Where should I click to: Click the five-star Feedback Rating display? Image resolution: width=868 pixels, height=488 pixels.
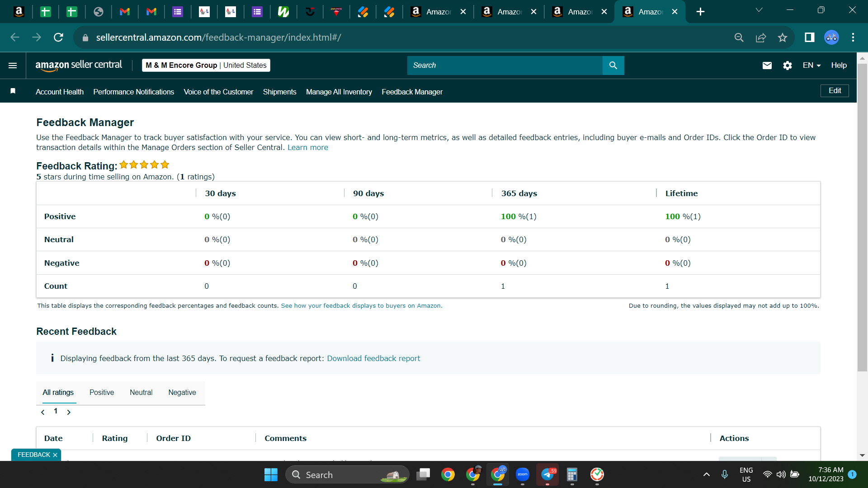[144, 165]
